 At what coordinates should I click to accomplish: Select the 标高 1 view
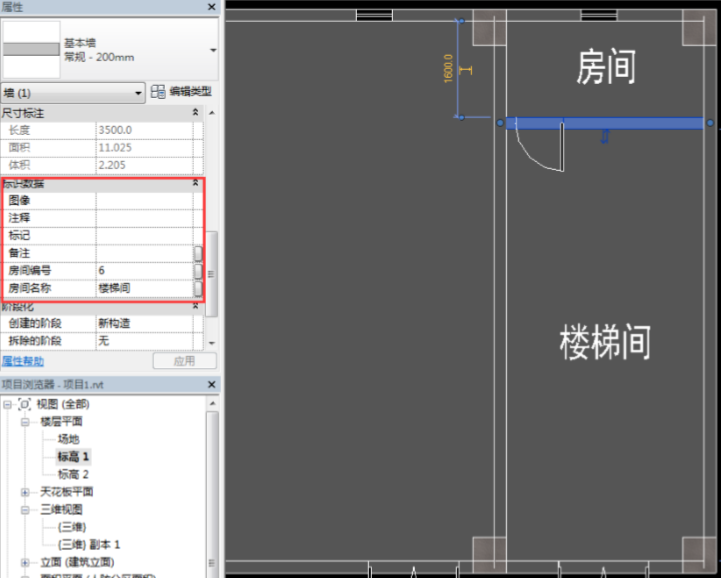click(x=73, y=457)
